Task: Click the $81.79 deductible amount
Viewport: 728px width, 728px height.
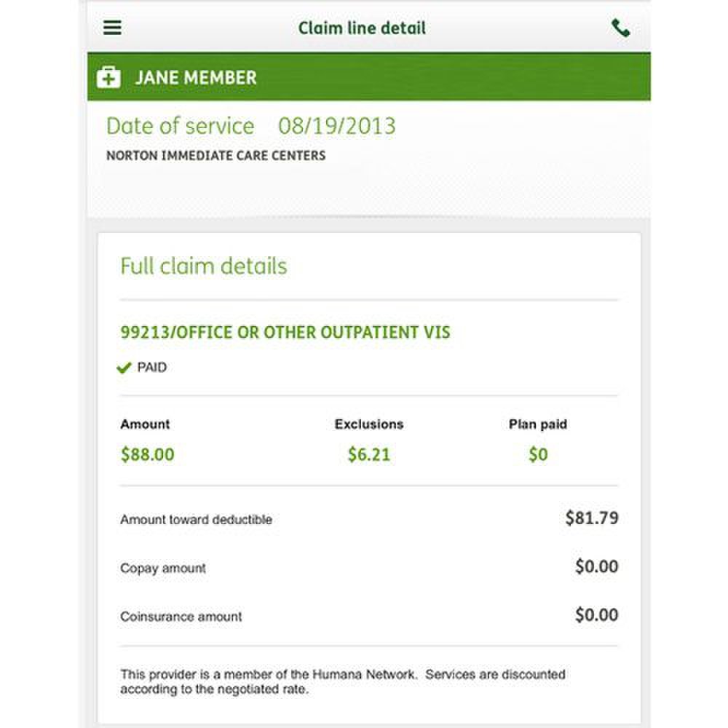Action: (591, 518)
